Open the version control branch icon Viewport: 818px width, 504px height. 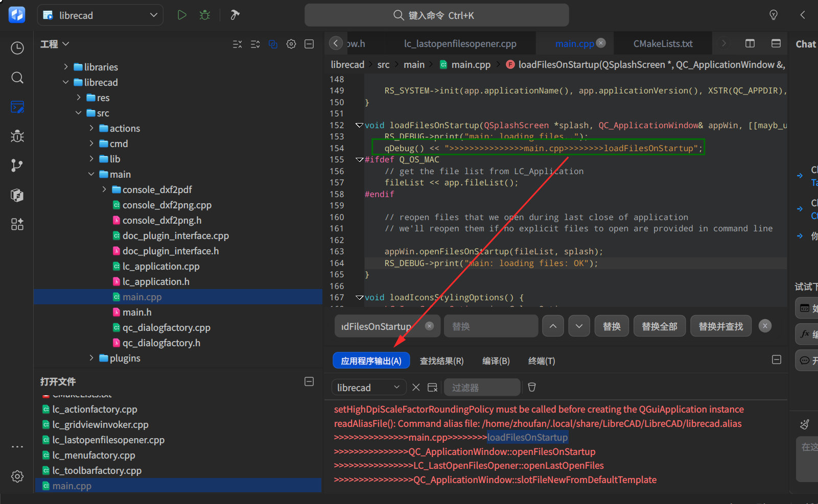pyautogui.click(x=17, y=165)
